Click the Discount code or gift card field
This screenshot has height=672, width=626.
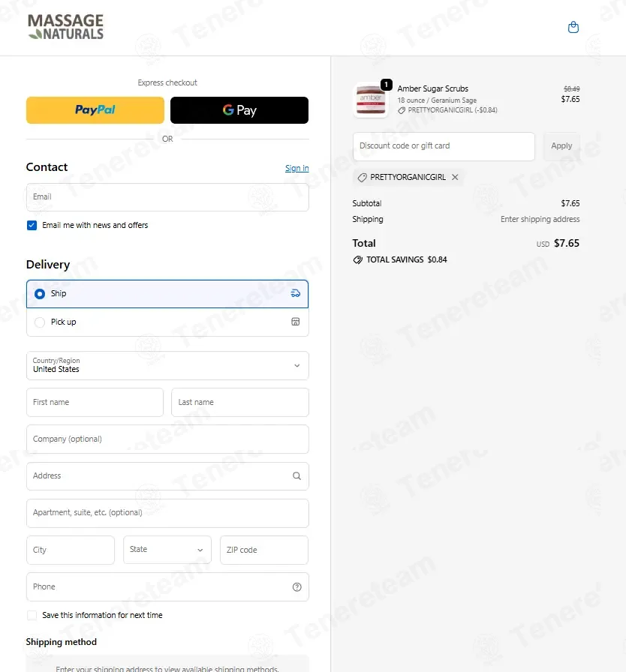(444, 146)
